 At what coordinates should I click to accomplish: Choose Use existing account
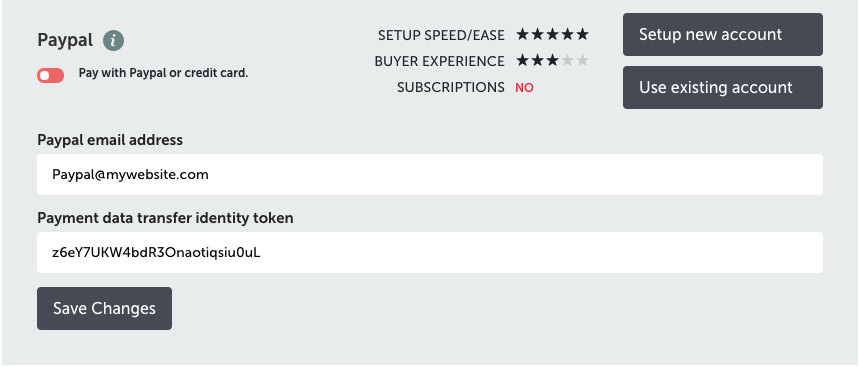(723, 88)
